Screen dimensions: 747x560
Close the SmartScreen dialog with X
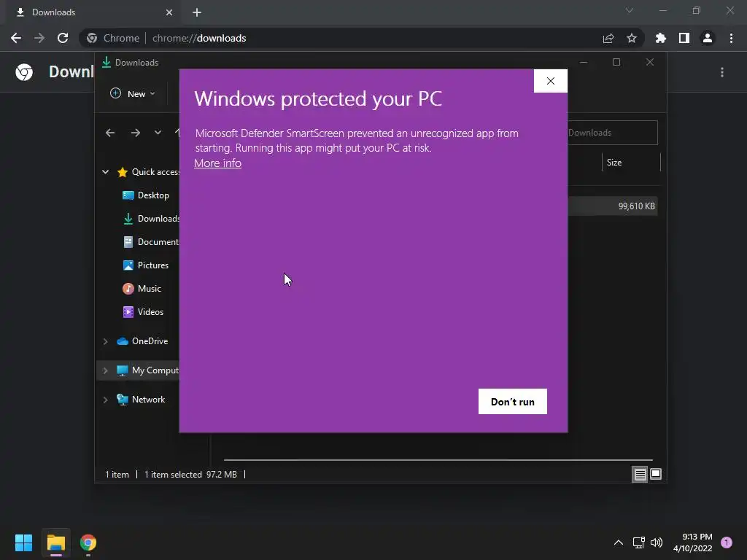[x=550, y=81]
